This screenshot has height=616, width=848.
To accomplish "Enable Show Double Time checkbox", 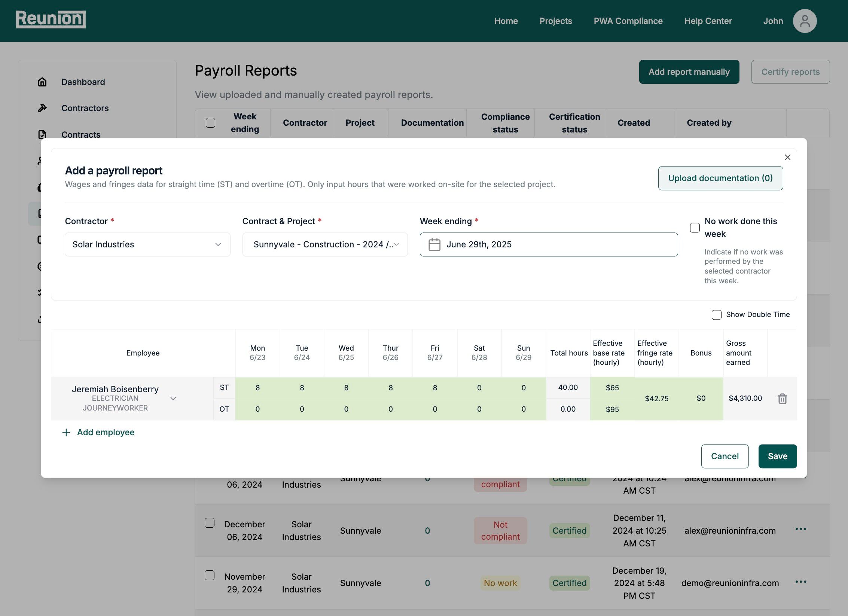I will coord(716,315).
